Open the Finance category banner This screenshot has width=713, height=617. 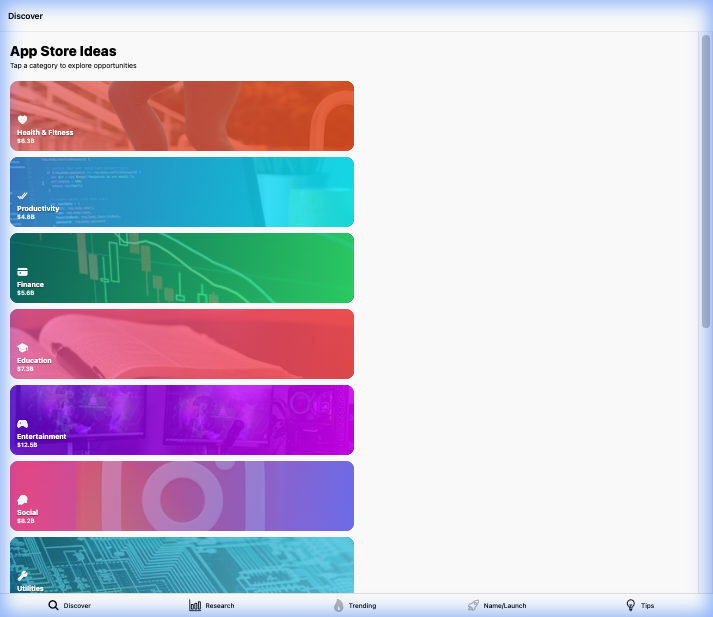click(x=182, y=268)
